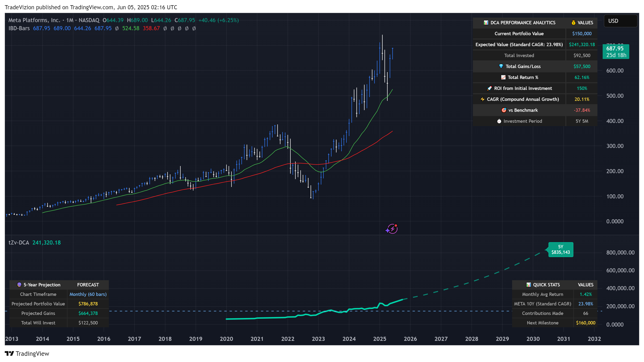Click the IBD-Bars indicator legend
The height and width of the screenshot is (362, 644).
pos(19,28)
